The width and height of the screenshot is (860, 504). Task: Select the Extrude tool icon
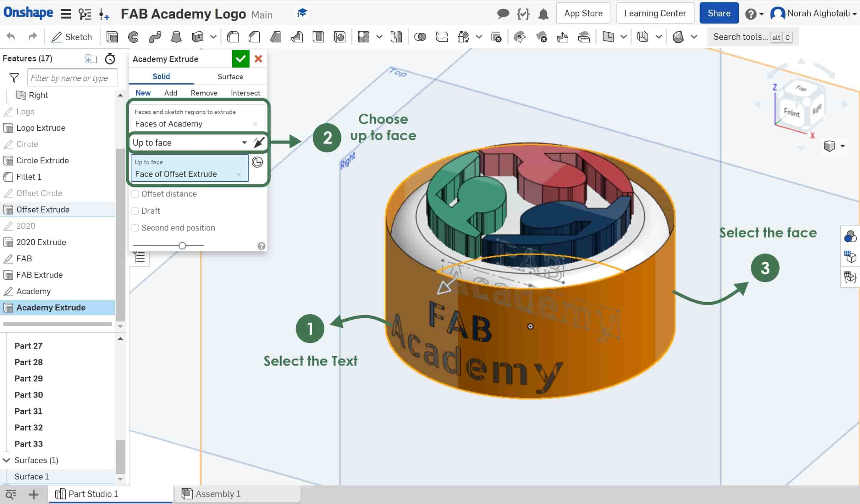tap(112, 36)
